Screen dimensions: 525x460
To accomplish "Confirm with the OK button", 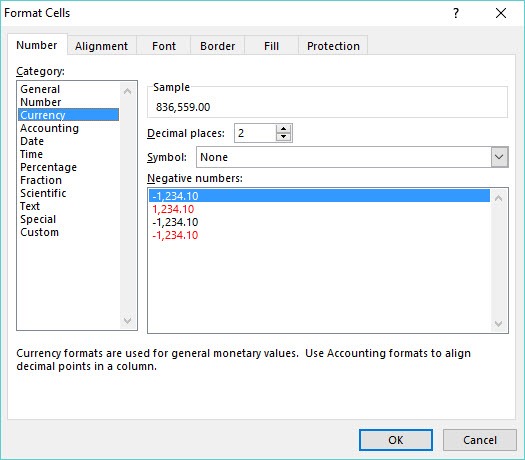I will tap(396, 440).
